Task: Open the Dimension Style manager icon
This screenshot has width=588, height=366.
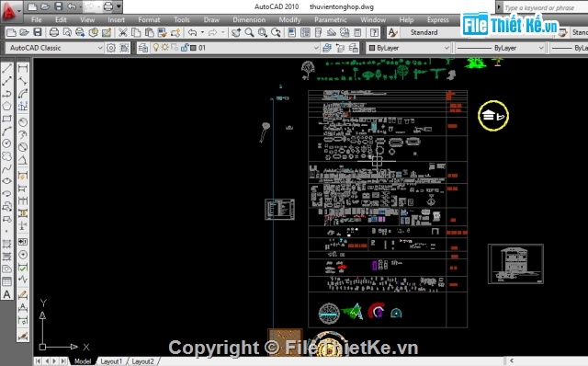Action: pos(23,336)
